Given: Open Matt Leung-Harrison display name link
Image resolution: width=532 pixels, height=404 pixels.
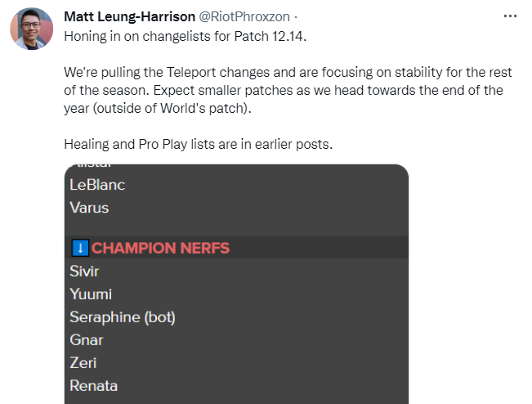Looking at the screenshot, I should (129, 16).
